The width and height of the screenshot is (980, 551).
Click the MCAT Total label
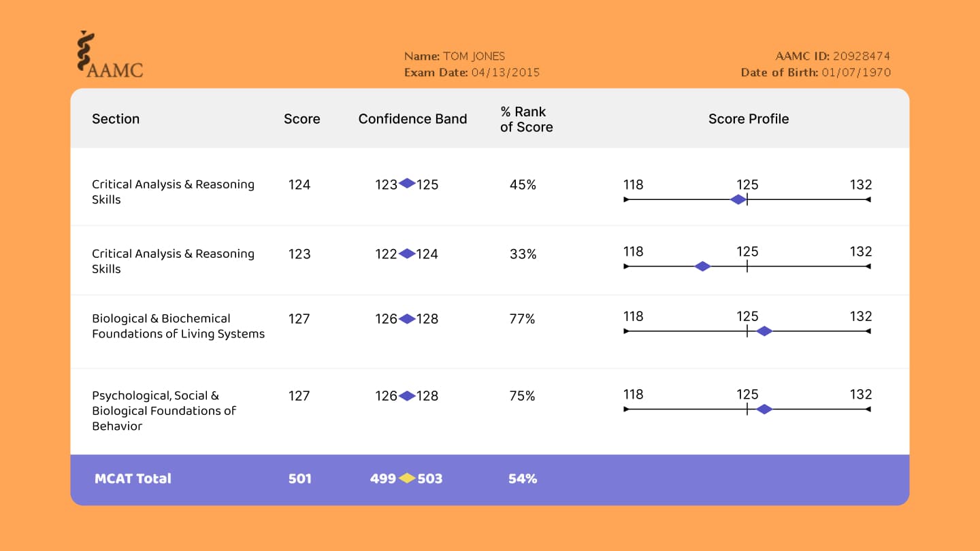click(x=133, y=479)
